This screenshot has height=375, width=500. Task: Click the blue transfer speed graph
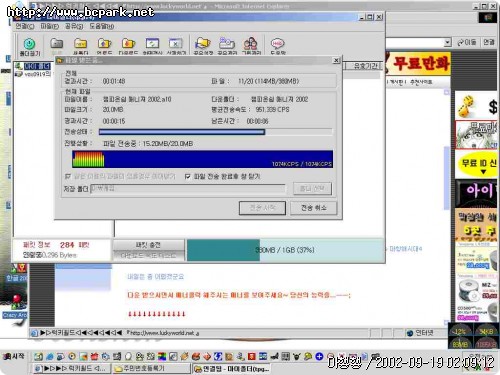[202, 159]
